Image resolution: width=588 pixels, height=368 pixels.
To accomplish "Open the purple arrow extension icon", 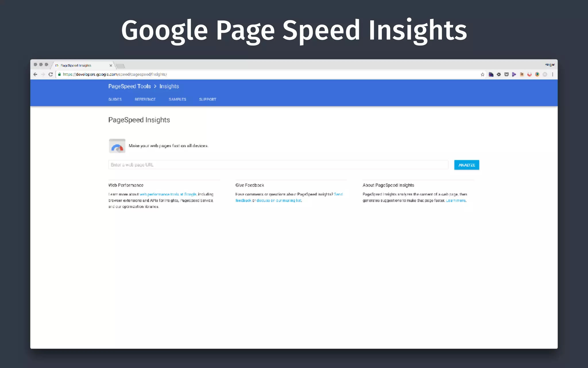I will [514, 74].
